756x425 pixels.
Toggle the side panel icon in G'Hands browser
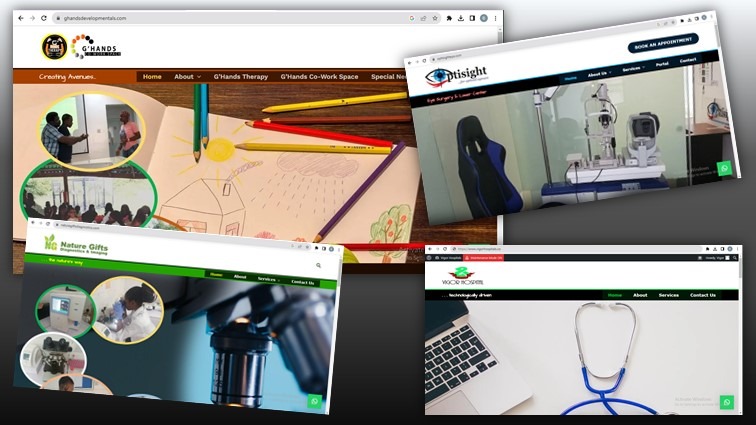472,18
